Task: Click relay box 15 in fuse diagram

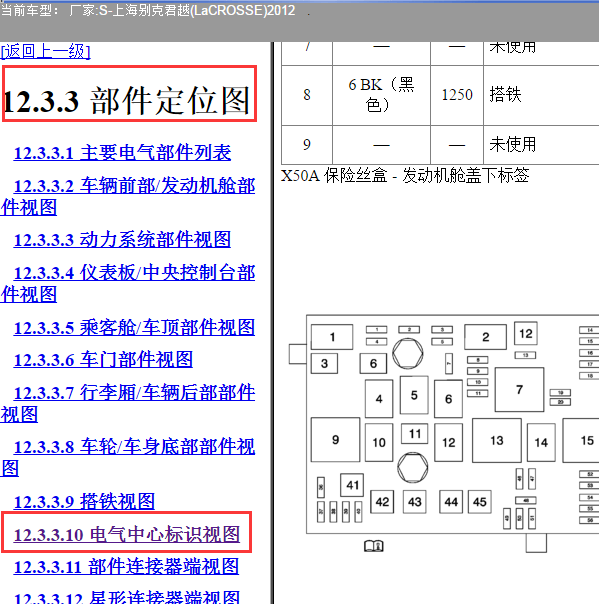Action: 582,440
